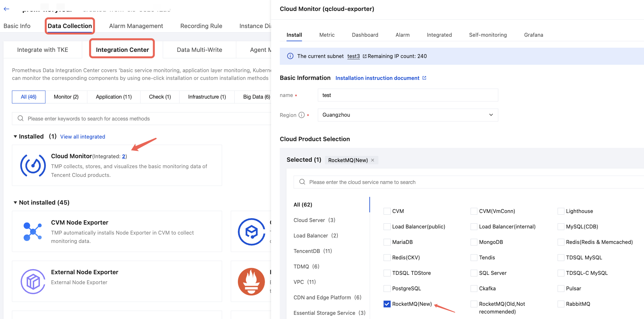Open the Region dropdown showing Guangzhou
Viewport: 644px width, 319px height.
[x=407, y=115]
